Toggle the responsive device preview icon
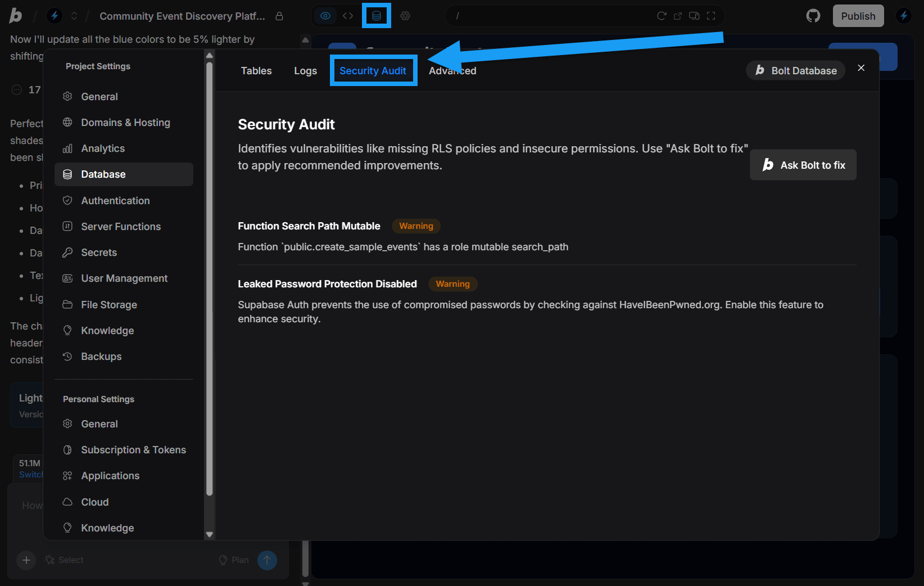924x586 pixels. tap(694, 16)
